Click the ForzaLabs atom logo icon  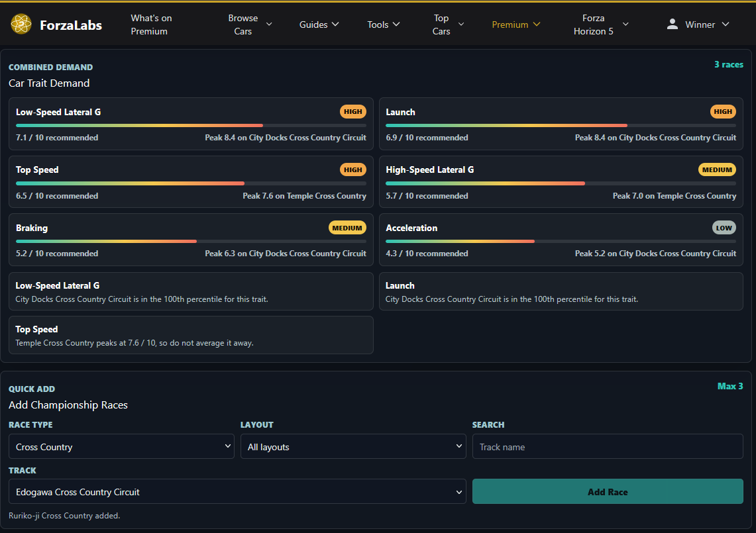pyautogui.click(x=21, y=24)
